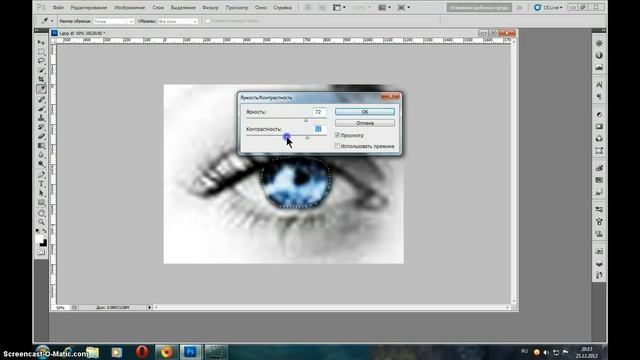The height and width of the screenshot is (360, 640).
Task: Open the screen mode dropdown
Action: [403, 7]
